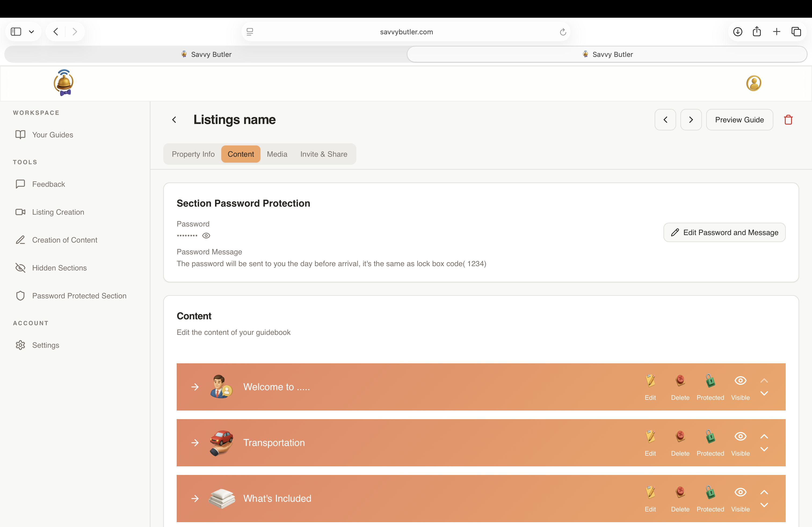The width and height of the screenshot is (812, 527).
Task: Move What's Included section down
Action: (x=764, y=505)
